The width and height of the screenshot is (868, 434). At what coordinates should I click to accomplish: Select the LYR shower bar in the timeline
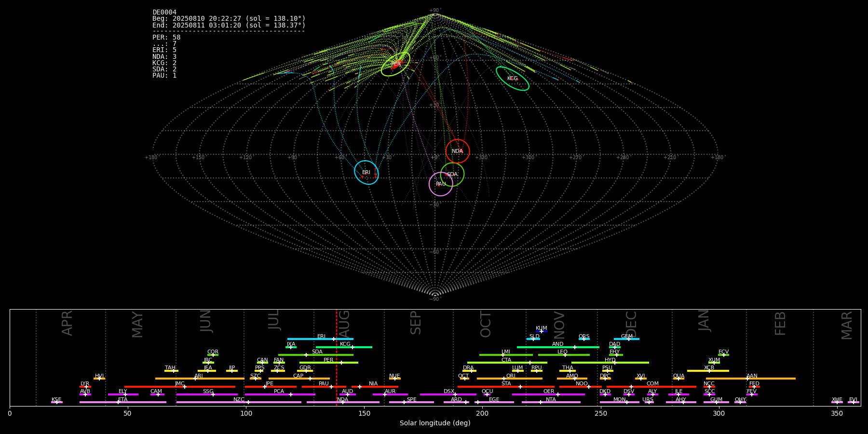(85, 387)
